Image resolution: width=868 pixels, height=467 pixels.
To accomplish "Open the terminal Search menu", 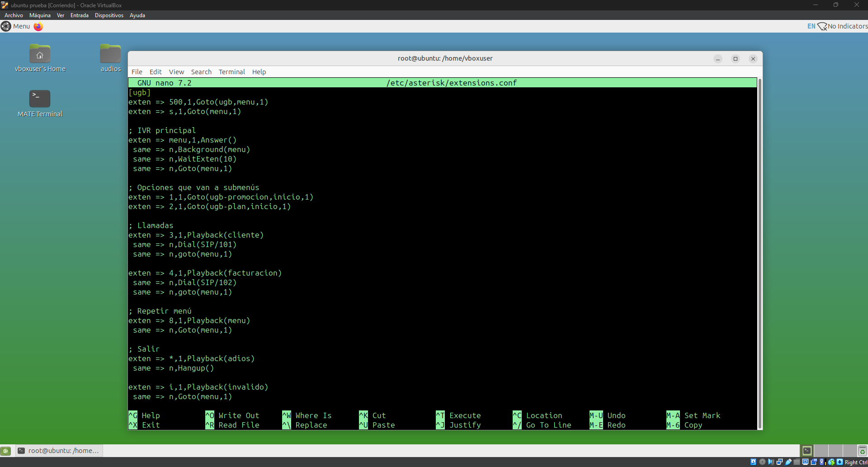I will click(201, 72).
